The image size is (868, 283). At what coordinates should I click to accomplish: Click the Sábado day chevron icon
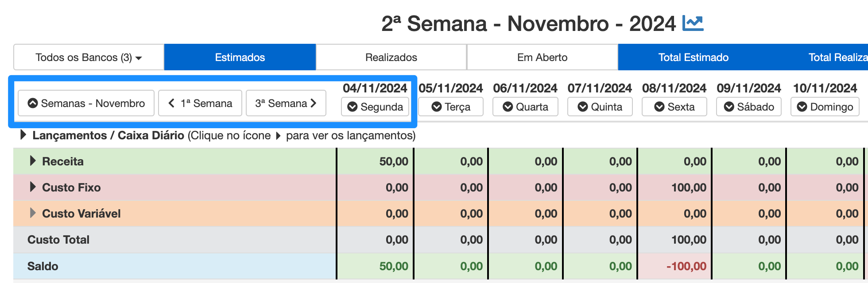coord(729,107)
